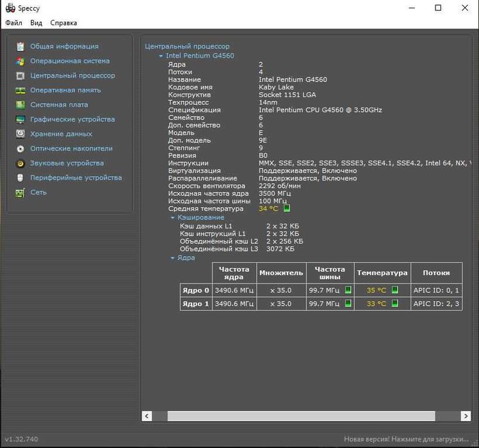Click the Частота ядра column header
This screenshot has height=448, width=479.
234,273
